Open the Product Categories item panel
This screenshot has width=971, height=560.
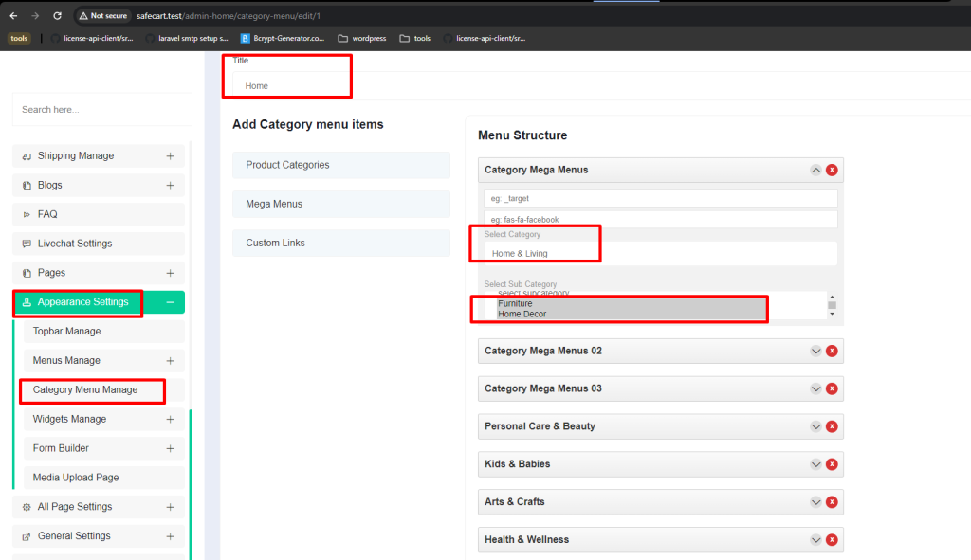[341, 165]
